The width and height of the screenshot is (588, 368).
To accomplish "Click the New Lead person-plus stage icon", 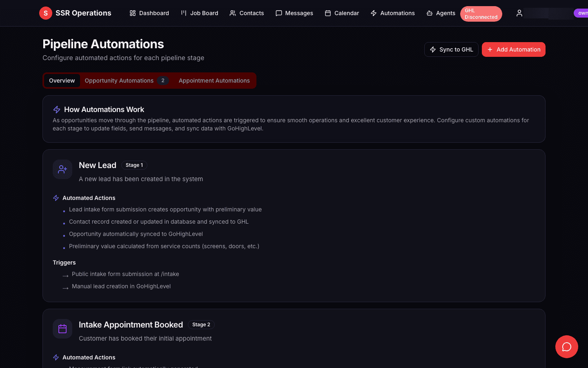I will 62,169.
